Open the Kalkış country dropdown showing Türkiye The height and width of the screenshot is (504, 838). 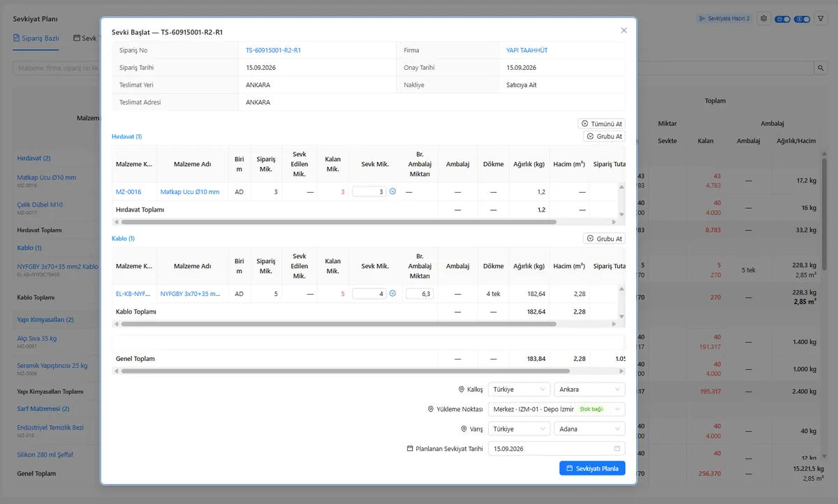[x=519, y=390]
